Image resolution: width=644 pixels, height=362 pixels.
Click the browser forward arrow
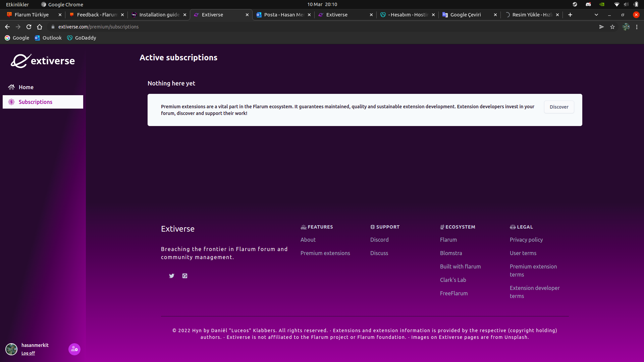(x=18, y=27)
